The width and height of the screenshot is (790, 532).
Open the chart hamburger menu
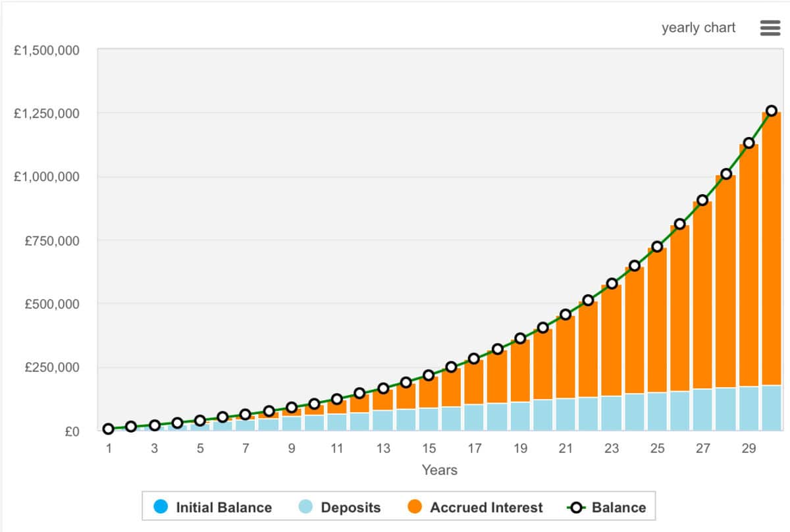click(x=770, y=28)
